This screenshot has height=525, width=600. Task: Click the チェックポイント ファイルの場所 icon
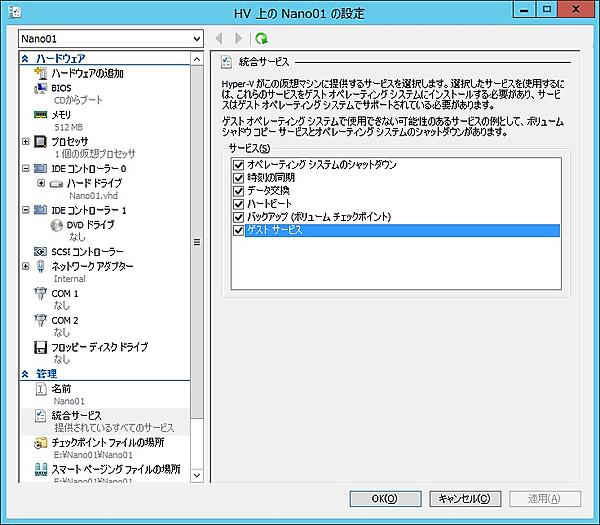(x=41, y=443)
